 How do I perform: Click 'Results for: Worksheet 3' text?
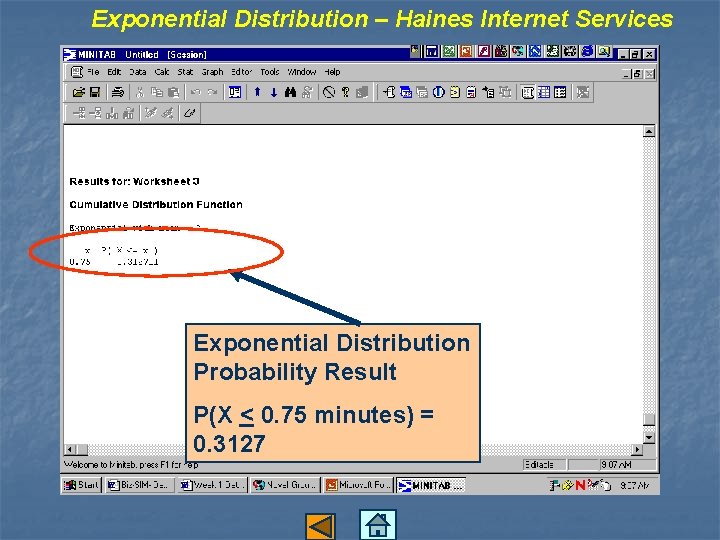coord(134,181)
